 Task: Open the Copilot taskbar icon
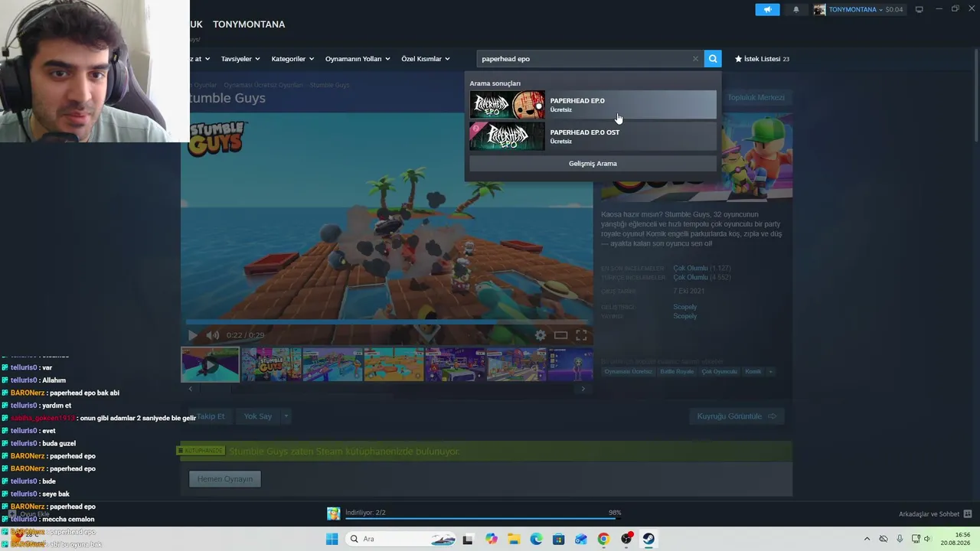pos(492,539)
